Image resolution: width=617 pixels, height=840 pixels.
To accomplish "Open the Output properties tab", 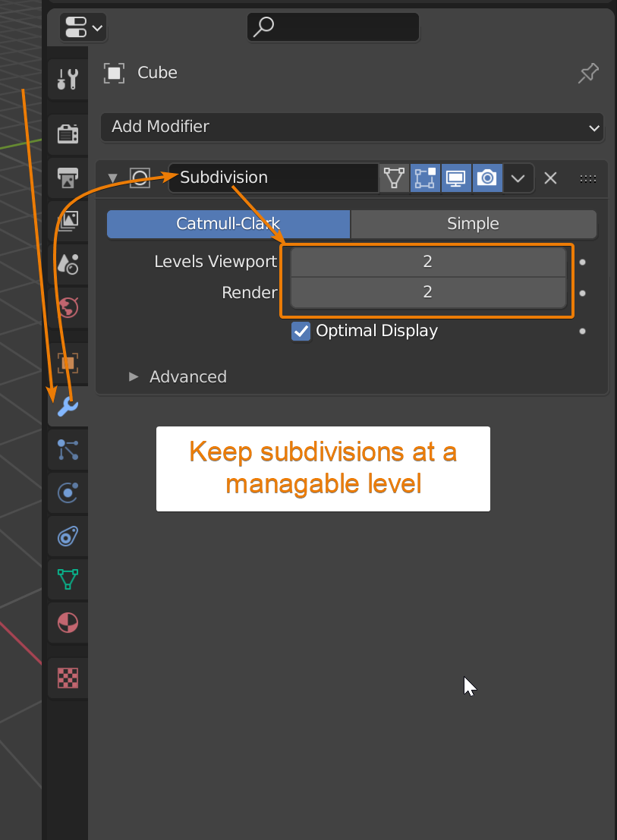I will point(68,178).
